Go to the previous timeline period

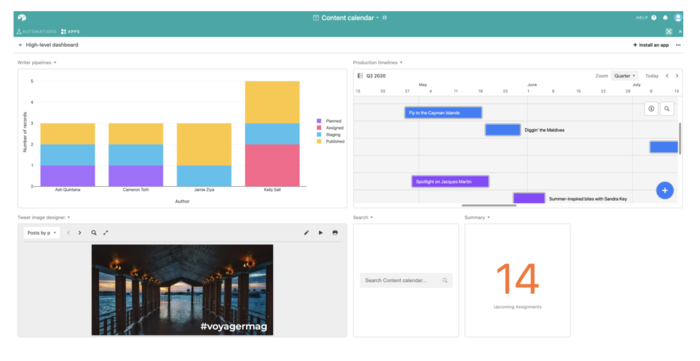click(x=667, y=76)
